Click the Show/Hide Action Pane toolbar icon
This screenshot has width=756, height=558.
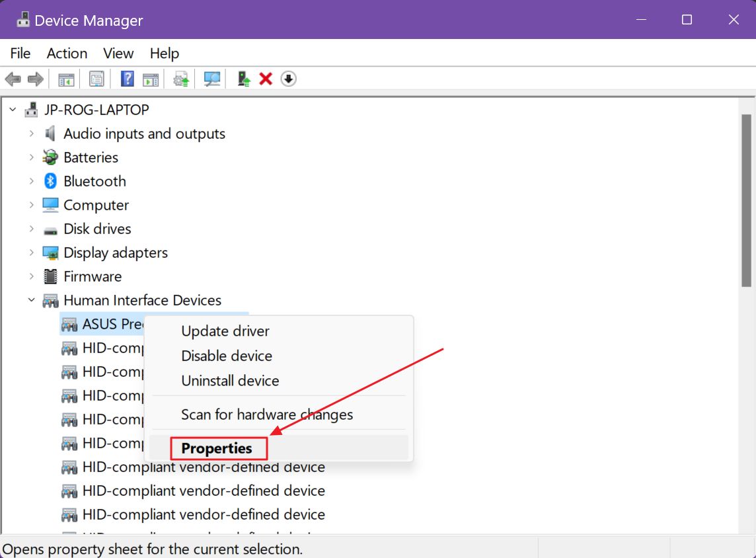[x=150, y=79]
